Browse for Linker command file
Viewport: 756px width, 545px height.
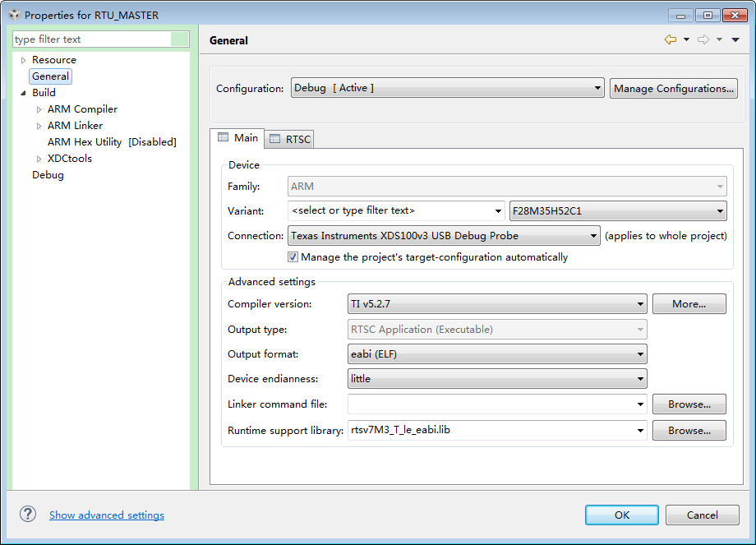(689, 404)
